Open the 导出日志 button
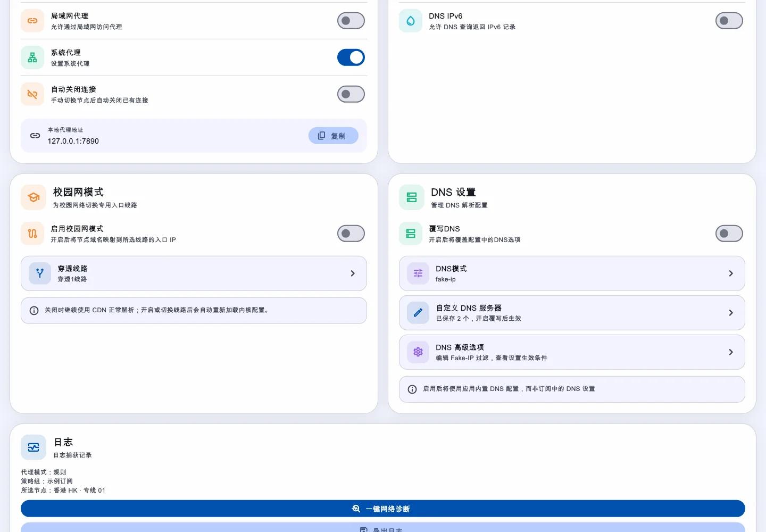766x532 pixels. coord(383,528)
